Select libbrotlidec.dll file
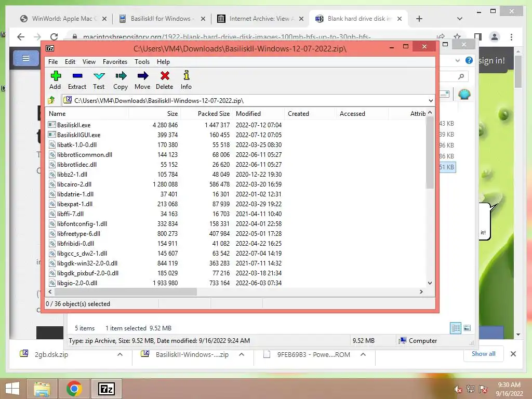532x399 pixels. pos(77,164)
